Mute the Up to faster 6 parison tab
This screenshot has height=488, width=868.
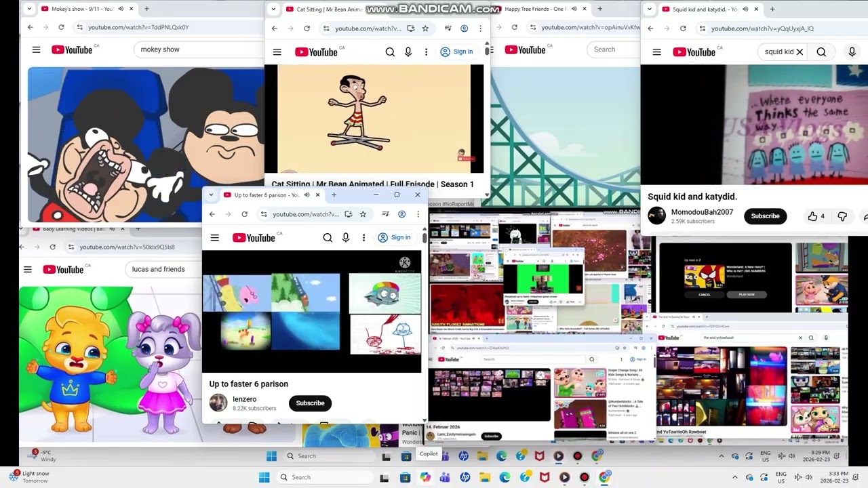pyautogui.click(x=307, y=195)
